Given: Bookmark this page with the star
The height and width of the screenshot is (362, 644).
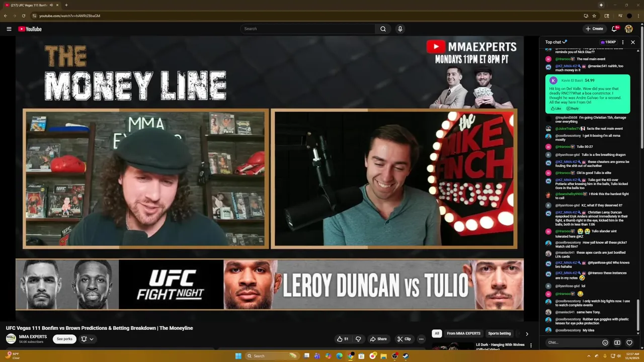Looking at the screenshot, I should tap(594, 16).
